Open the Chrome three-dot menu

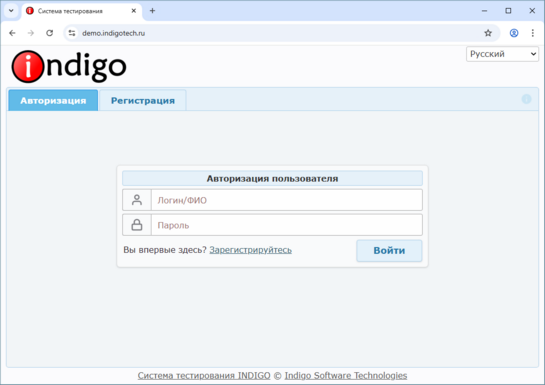pyautogui.click(x=532, y=33)
